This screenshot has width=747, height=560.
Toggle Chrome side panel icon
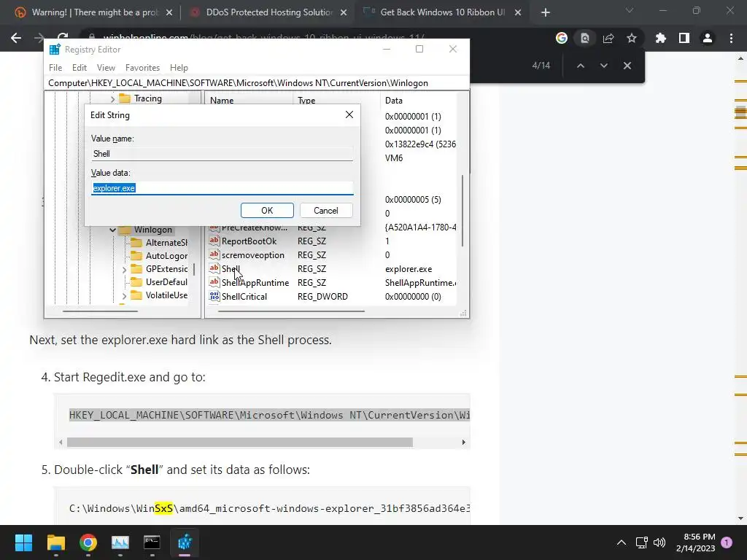pyautogui.click(x=684, y=38)
